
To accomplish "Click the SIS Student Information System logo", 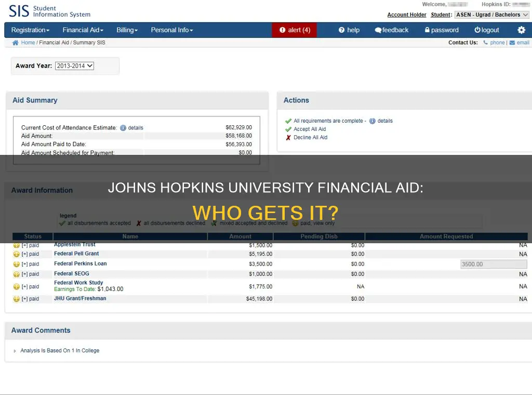I will pyautogui.click(x=49, y=11).
